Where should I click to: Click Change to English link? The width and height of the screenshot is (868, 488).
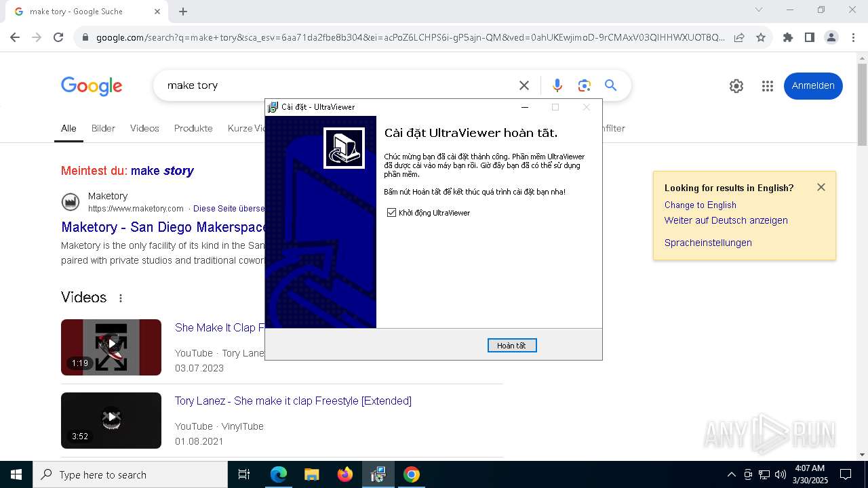701,205
